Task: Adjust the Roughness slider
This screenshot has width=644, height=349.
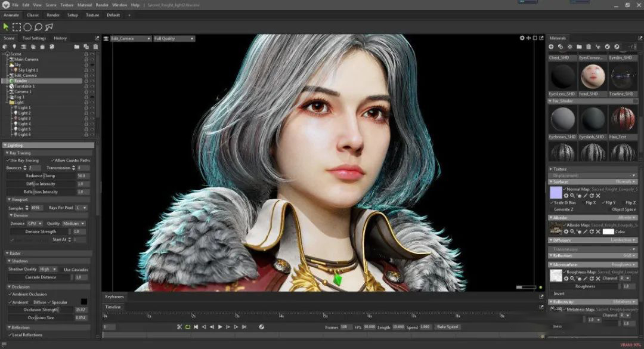Action: [x=586, y=286]
